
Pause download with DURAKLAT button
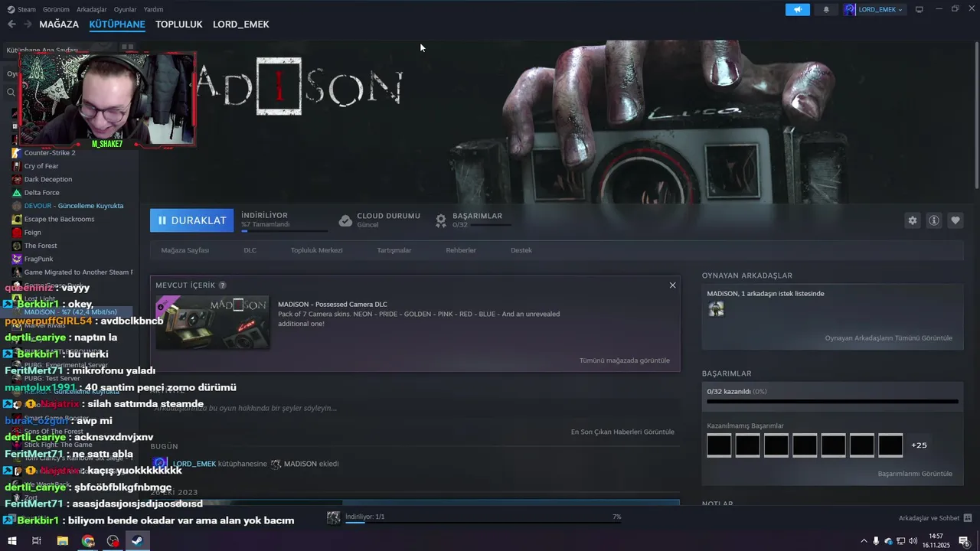(191, 220)
